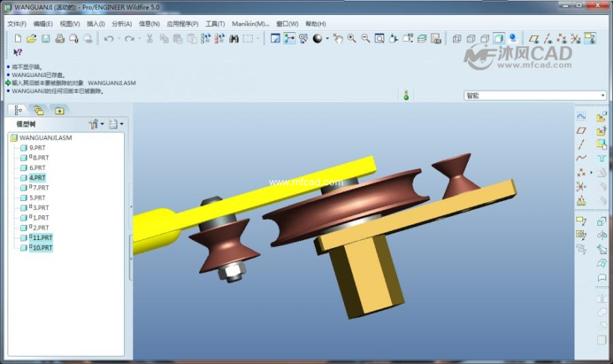Switch to the folder browser tab

(x=39, y=111)
